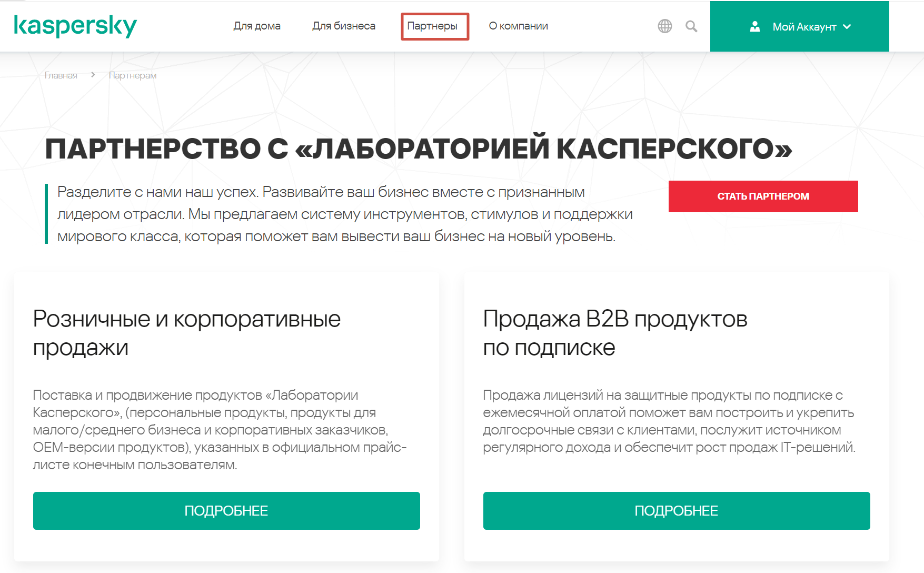Click the Kaspersky logo
The width and height of the screenshot is (924, 573).
(75, 26)
